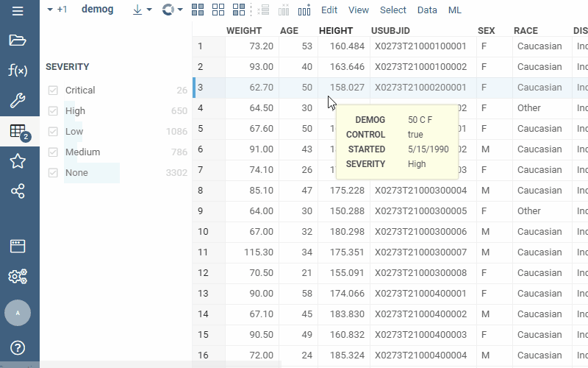
Task: Click the Medium category label
Action: (x=82, y=152)
